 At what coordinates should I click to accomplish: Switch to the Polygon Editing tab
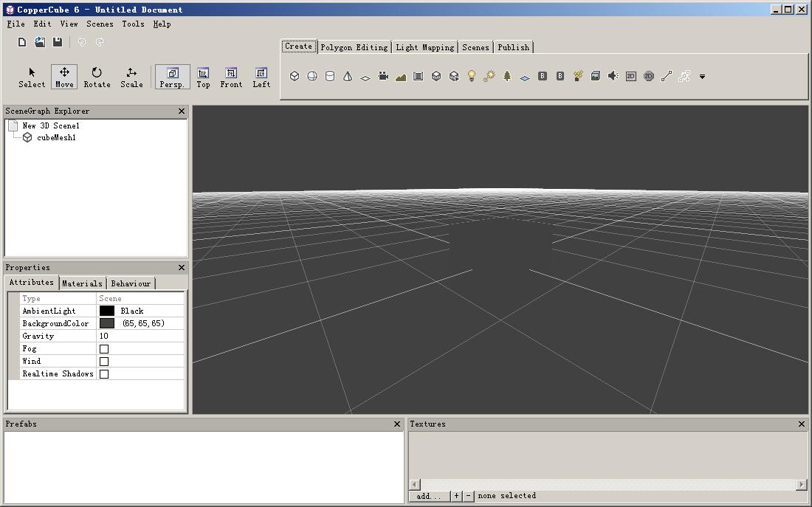pyautogui.click(x=354, y=47)
